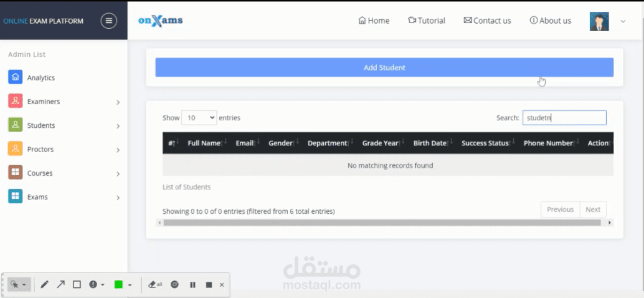The width and height of the screenshot is (644, 298).
Task: Open Analytics in the sidebar
Action: click(41, 78)
